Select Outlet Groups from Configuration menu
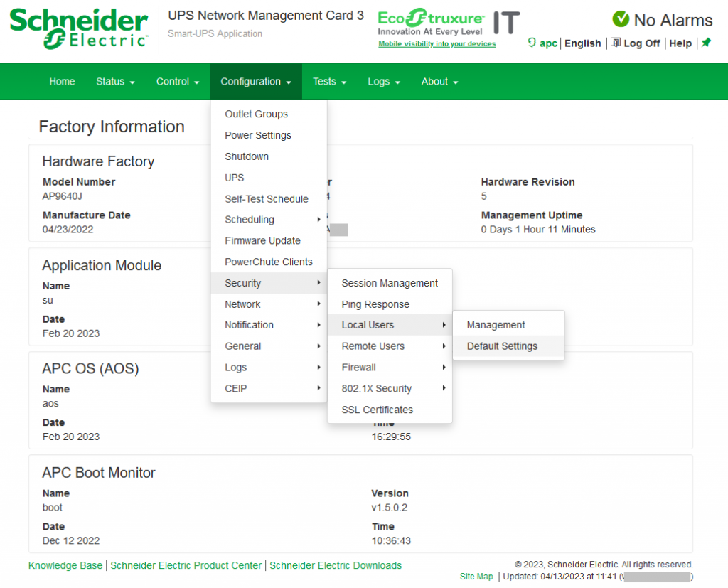Viewport: 728px width, 588px height. coord(269,114)
